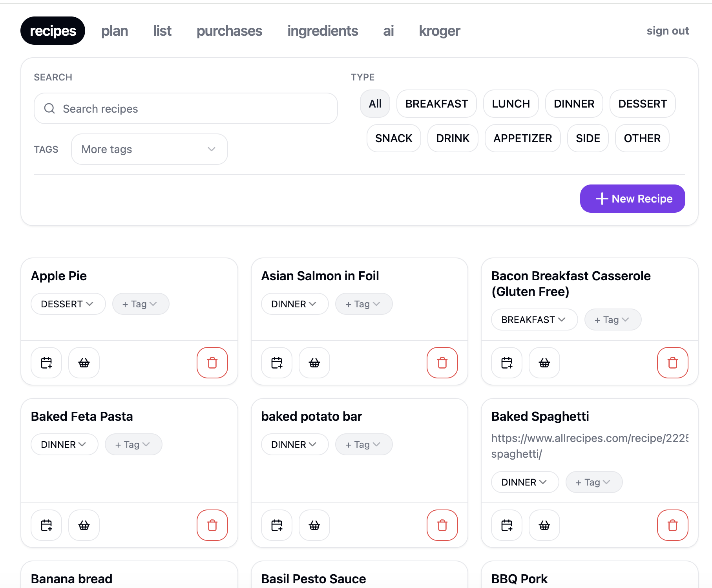The image size is (712, 588).
Task: Delete the Baked Feta Pasta recipe
Action: tap(212, 525)
